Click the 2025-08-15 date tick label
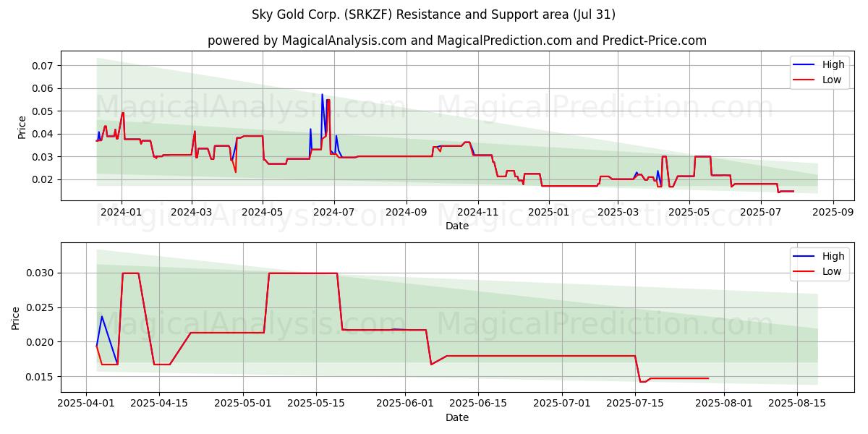The height and width of the screenshot is (434, 868). (x=796, y=404)
